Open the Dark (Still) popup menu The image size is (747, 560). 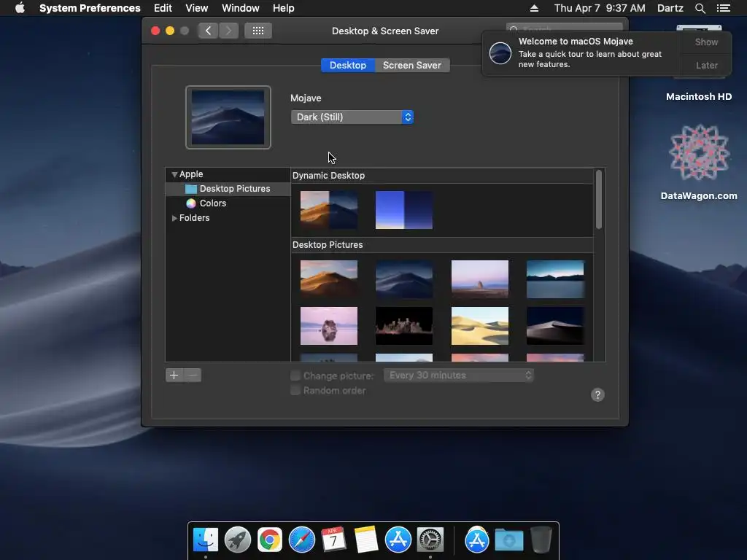coord(352,117)
